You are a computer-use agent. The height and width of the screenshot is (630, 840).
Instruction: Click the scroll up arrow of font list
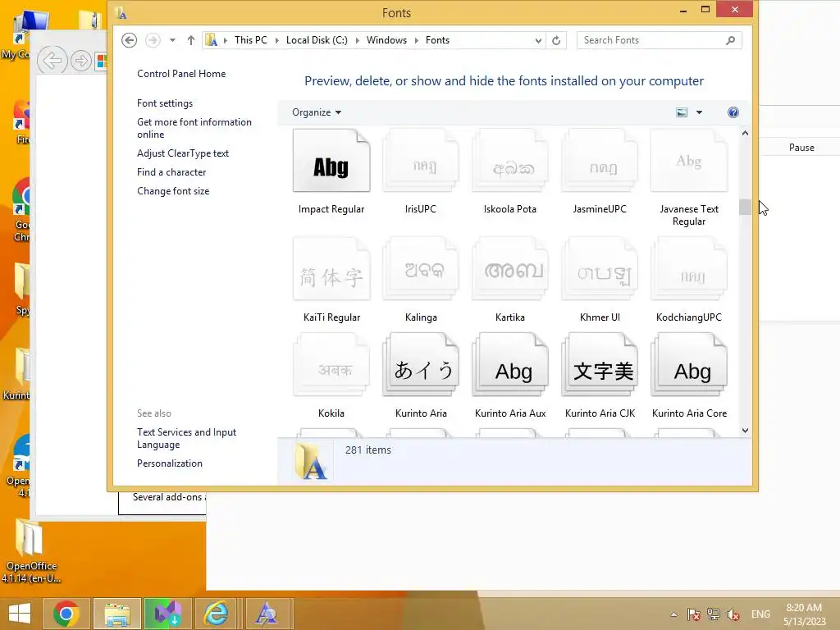[745, 134]
